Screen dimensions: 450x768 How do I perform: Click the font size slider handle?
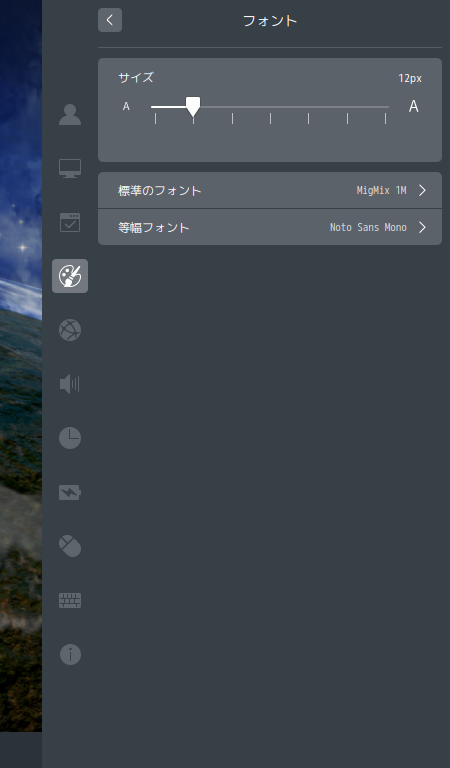coord(193,106)
